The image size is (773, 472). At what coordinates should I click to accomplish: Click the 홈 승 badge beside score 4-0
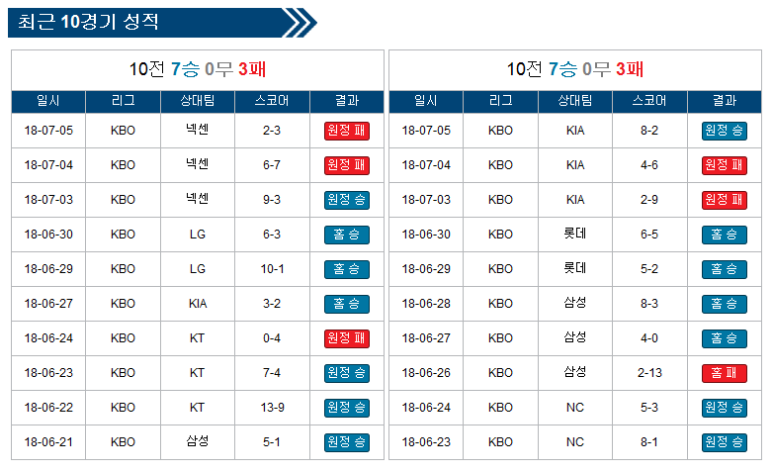tap(724, 338)
